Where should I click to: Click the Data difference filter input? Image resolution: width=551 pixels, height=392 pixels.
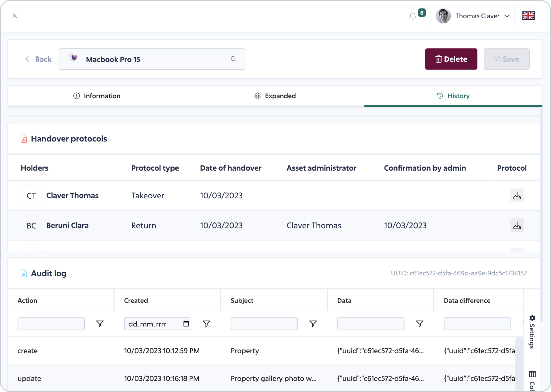click(x=477, y=324)
